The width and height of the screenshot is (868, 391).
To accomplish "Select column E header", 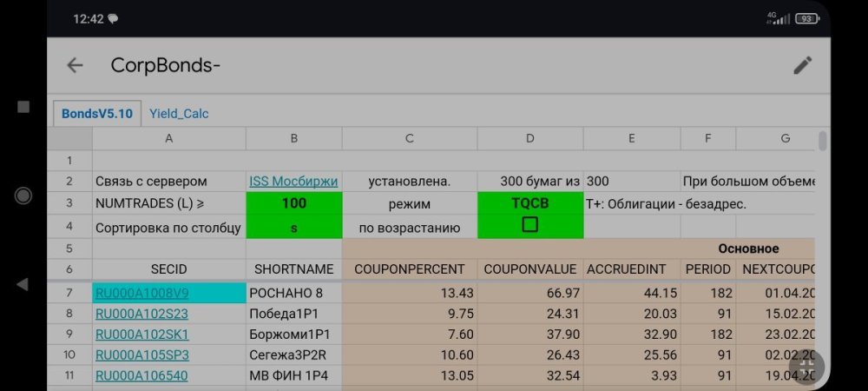I will tap(632, 138).
